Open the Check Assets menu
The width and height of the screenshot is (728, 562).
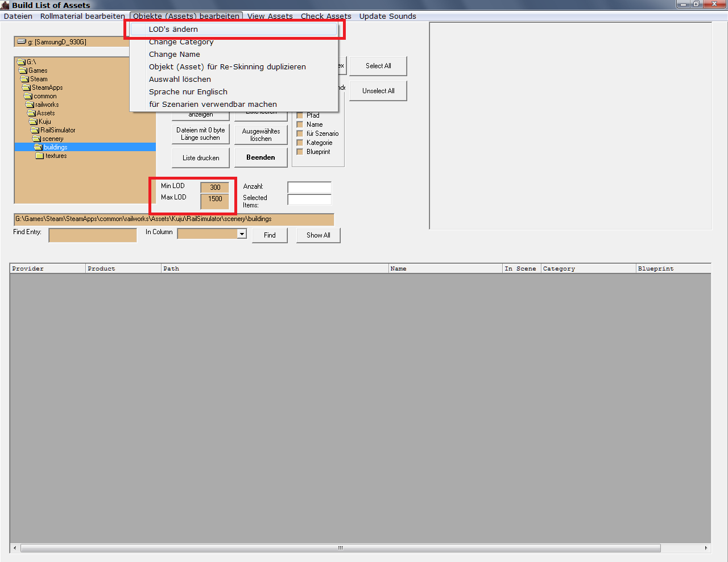(x=326, y=16)
